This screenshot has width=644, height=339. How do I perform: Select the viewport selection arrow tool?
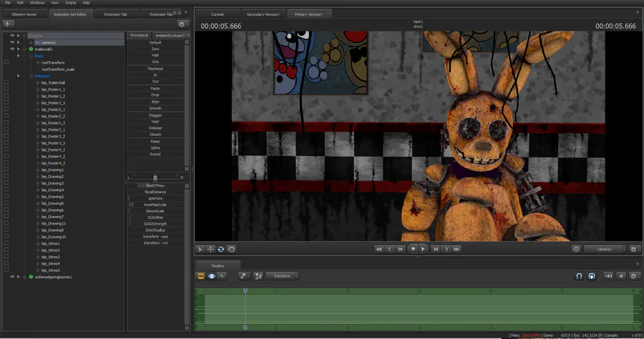click(x=200, y=249)
